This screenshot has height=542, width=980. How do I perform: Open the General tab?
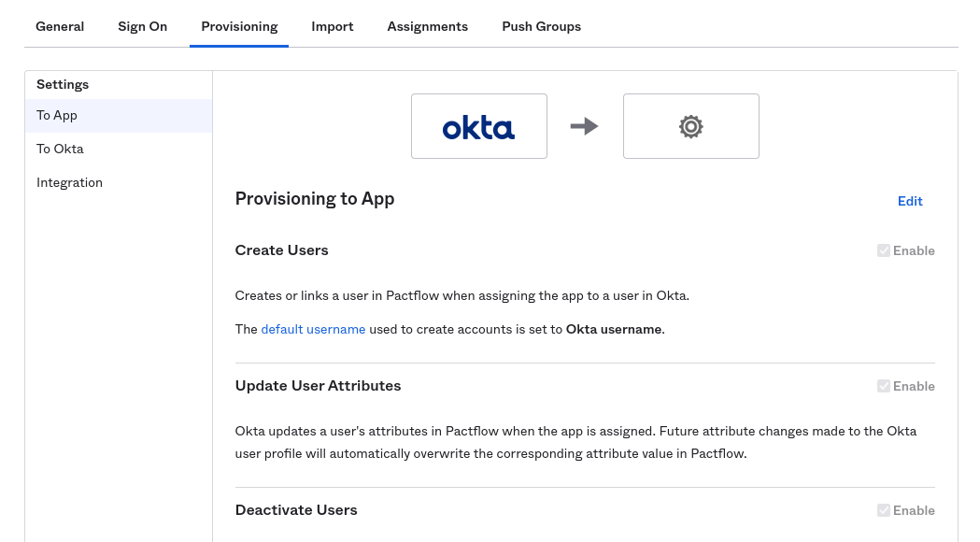tap(60, 26)
